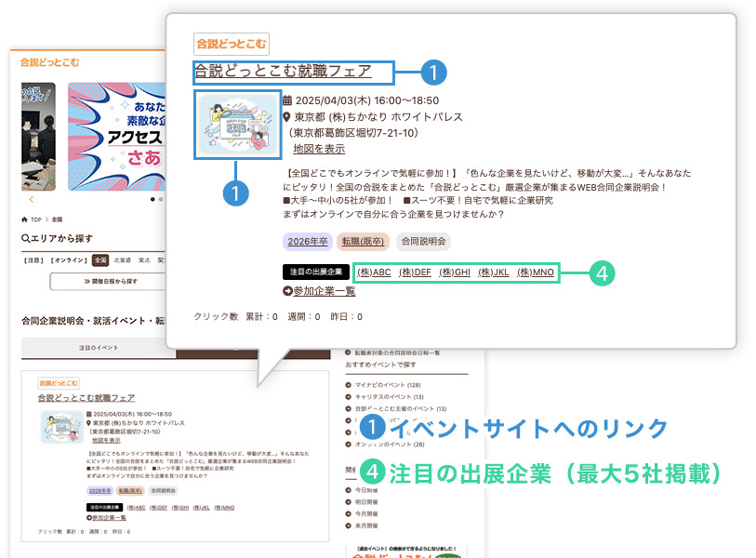Open the マイナビのイベント (128) sidebar link
The image size is (756, 558).
click(x=387, y=384)
